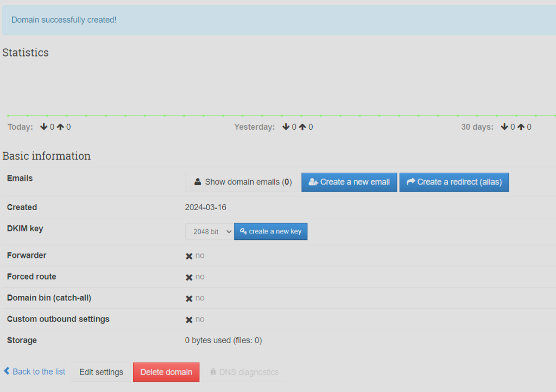Click the Storage 0 bytes used text
This screenshot has width=556, height=392.
pos(223,340)
